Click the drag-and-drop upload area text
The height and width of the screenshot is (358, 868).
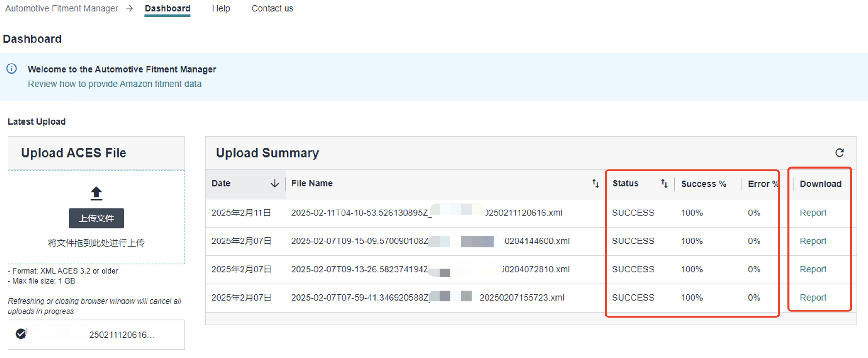coord(96,243)
